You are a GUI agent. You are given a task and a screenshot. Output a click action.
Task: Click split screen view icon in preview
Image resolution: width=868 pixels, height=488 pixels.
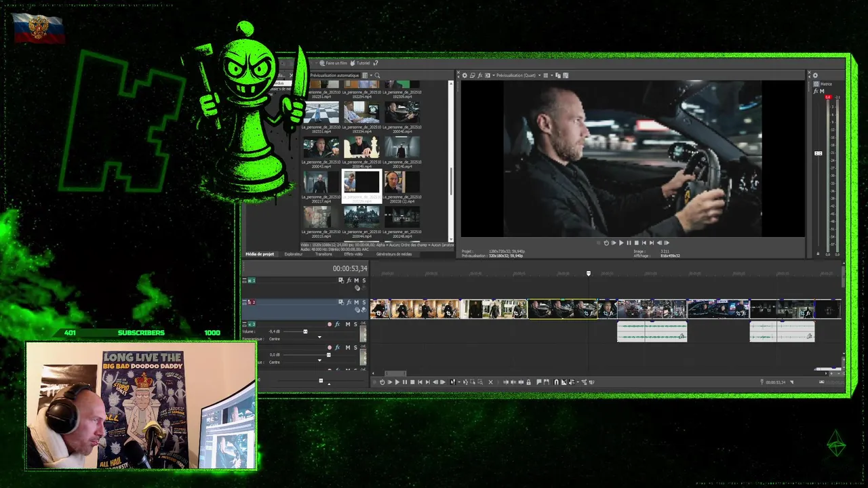click(x=488, y=75)
